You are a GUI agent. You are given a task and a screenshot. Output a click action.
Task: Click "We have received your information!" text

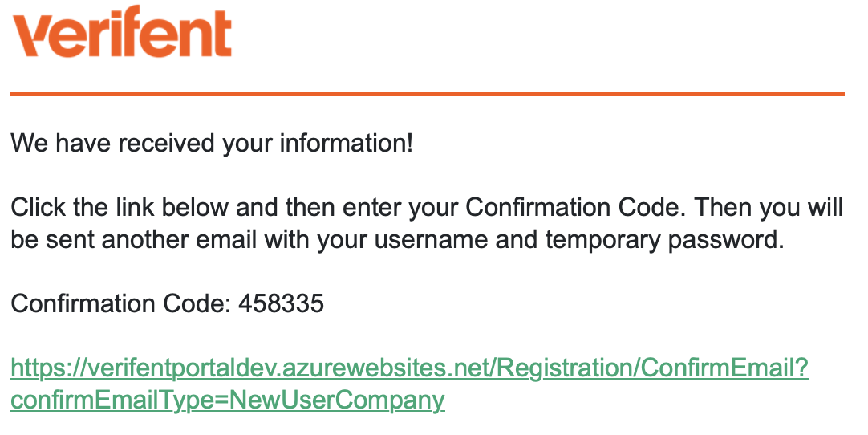tap(212, 144)
